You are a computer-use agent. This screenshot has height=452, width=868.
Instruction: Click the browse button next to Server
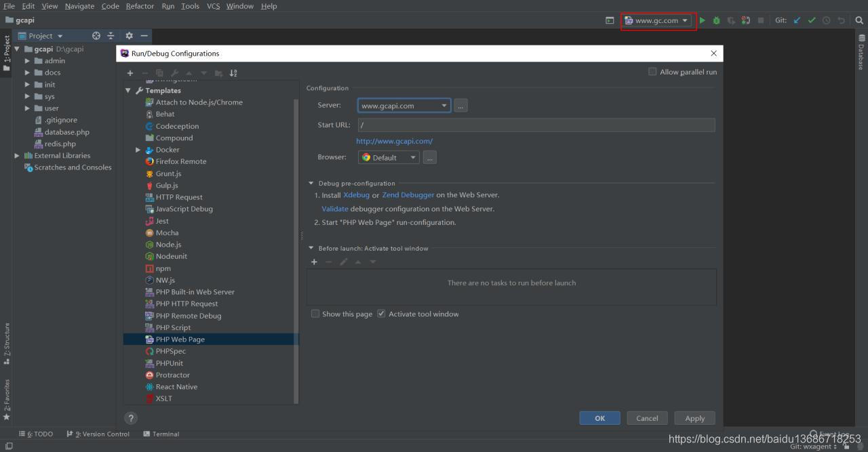coord(460,106)
